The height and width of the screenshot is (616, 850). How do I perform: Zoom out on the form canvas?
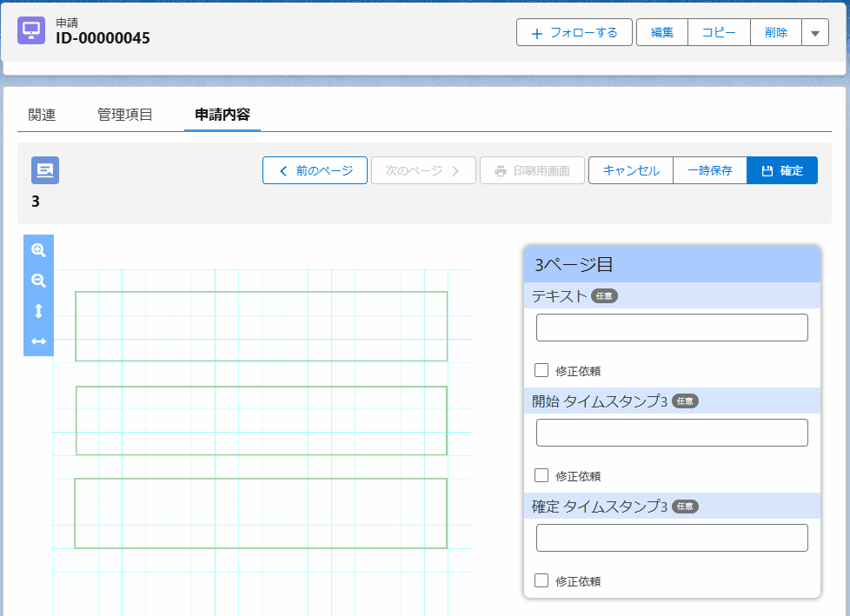coord(38,281)
